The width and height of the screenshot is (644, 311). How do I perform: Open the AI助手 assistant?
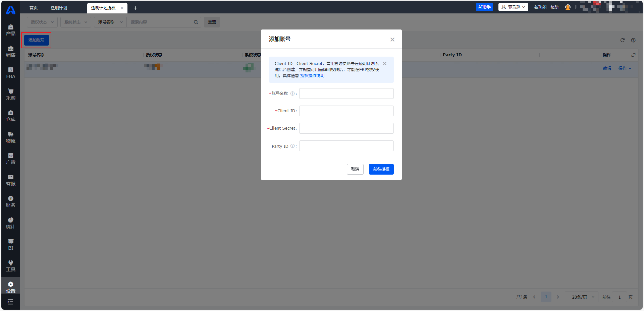point(484,7)
